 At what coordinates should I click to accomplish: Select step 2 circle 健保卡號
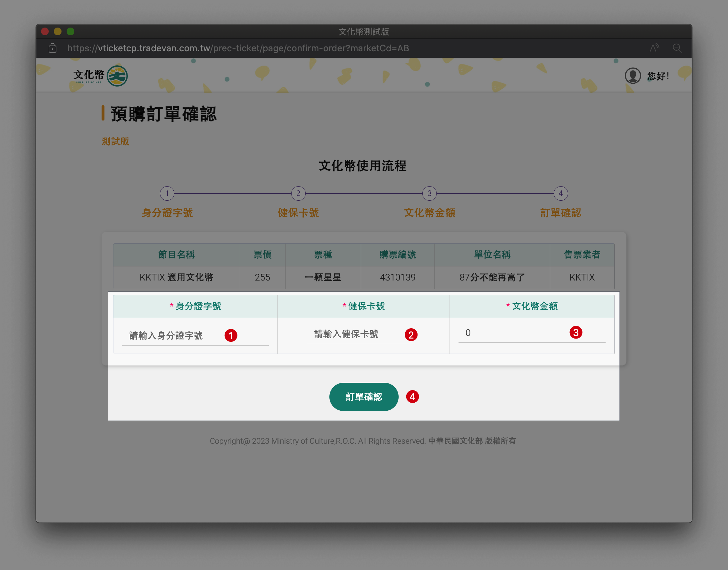tap(298, 193)
